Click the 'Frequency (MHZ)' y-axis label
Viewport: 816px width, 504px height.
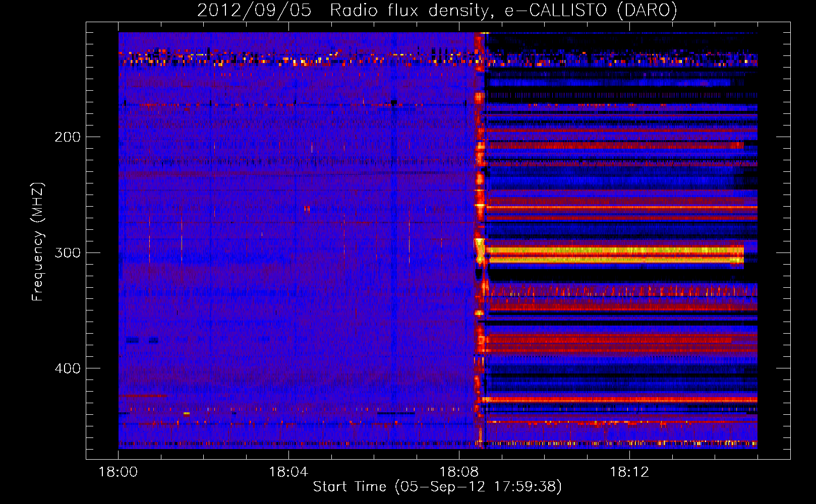coord(38,242)
